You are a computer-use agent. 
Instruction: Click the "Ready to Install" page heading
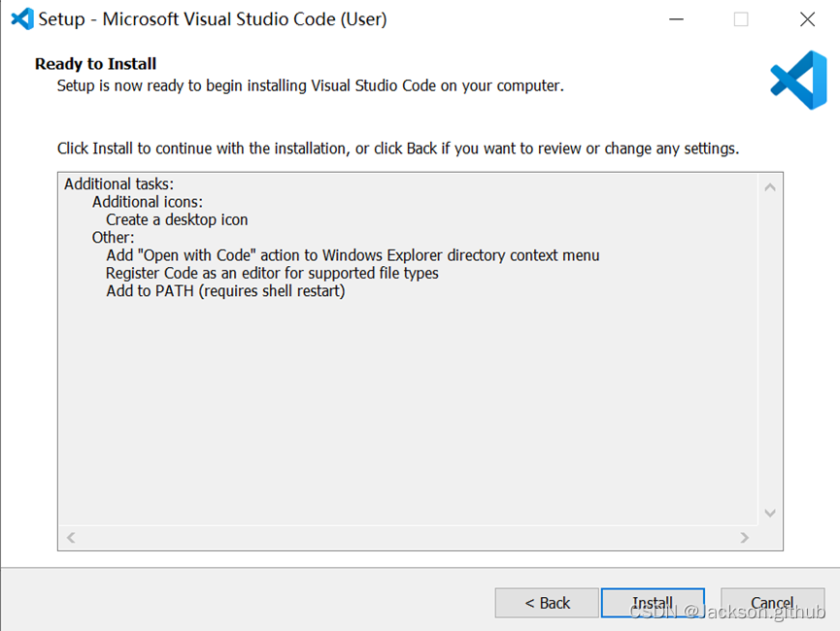(95, 64)
